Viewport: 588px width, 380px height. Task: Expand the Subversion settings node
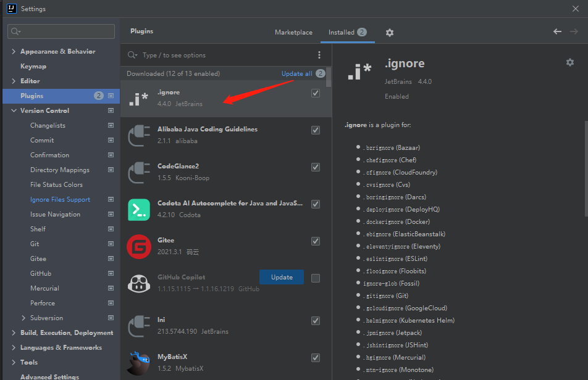pyautogui.click(x=23, y=318)
